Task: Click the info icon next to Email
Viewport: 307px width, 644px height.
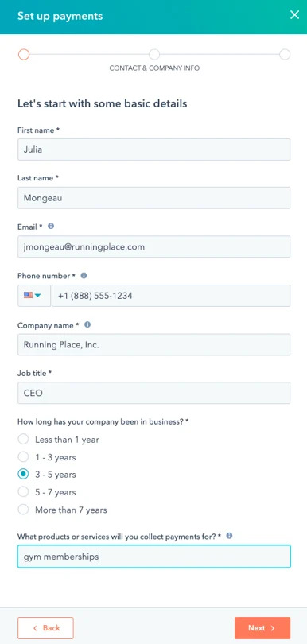Action: (51, 227)
